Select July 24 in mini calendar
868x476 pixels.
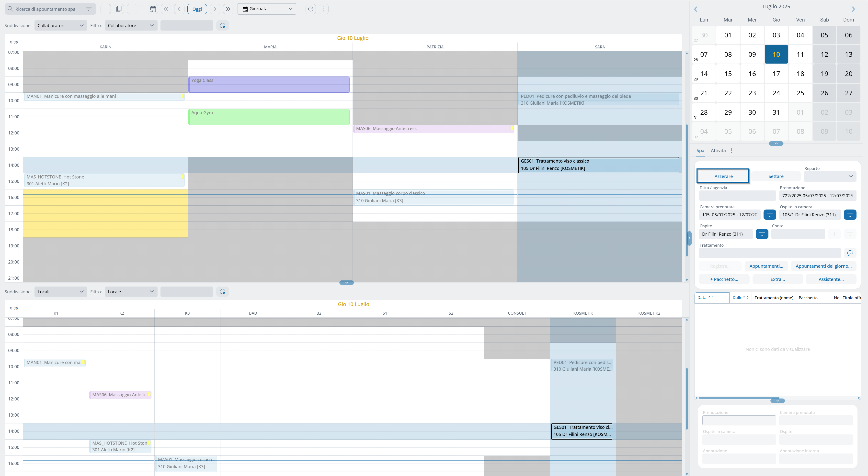pyautogui.click(x=776, y=93)
